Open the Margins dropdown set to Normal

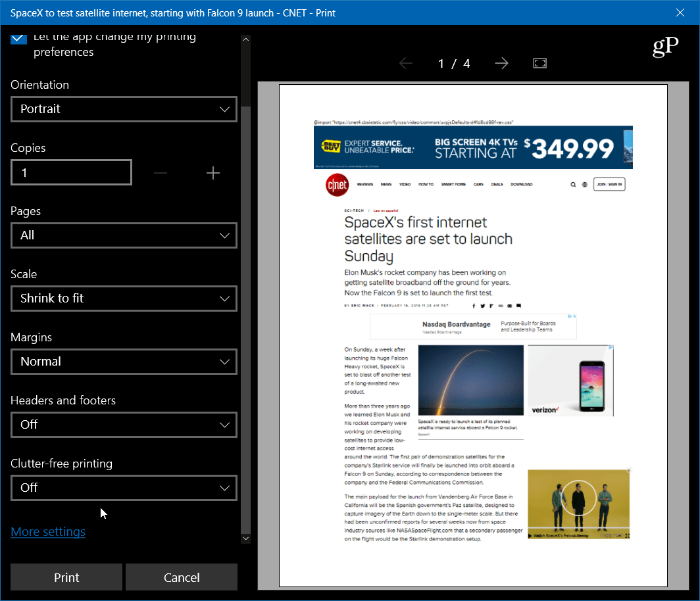[124, 362]
